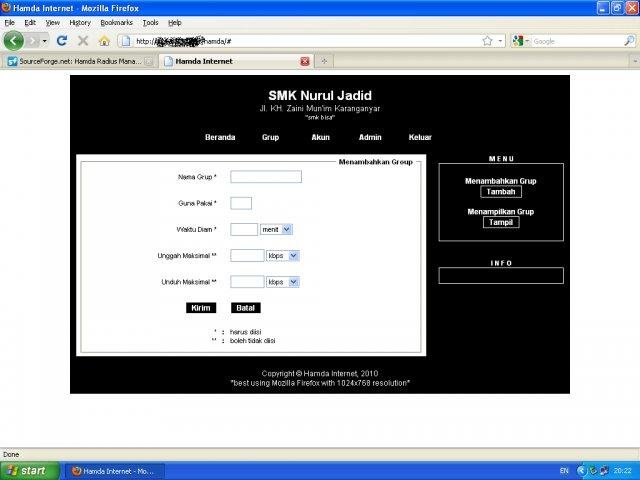Click the Nama Grup text field
Screen dimensions: 640x480
click(266, 177)
